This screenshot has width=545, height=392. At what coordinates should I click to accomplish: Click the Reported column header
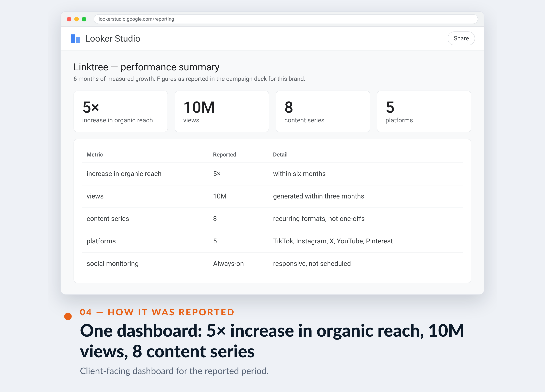(225, 155)
